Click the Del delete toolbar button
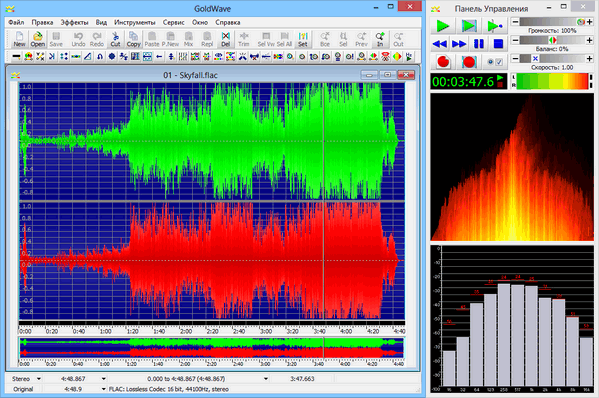 [x=226, y=39]
